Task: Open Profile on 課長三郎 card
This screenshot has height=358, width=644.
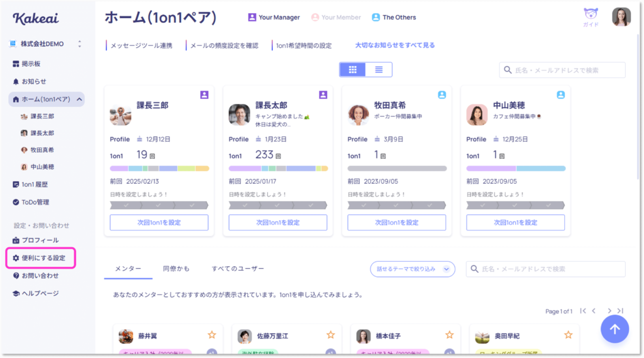Action: (120, 139)
